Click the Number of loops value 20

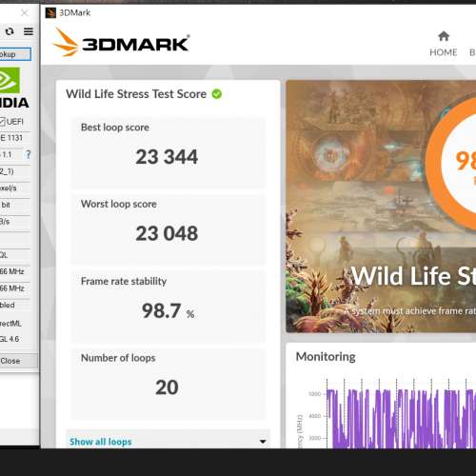tap(167, 387)
